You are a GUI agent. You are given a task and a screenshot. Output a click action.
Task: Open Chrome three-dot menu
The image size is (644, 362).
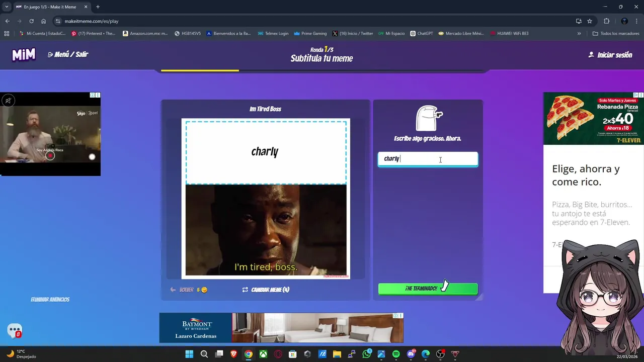[637, 21]
